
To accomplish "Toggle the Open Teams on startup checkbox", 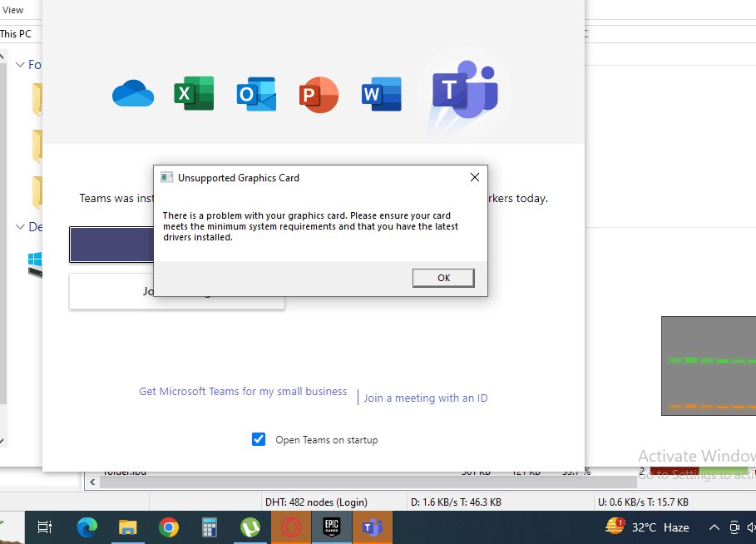I will [x=259, y=439].
